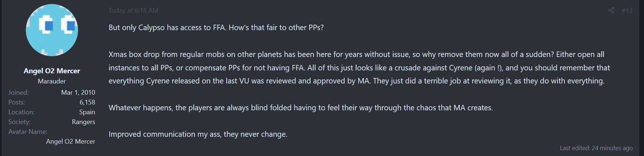Click the 'Today at 6:18 AM' timestamp
The width and height of the screenshot is (644, 156).
133,11
